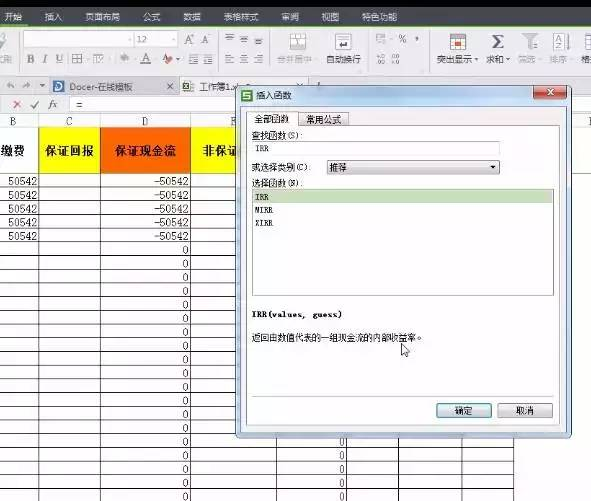Click the decrease decimal places icon
This screenshot has width=591, height=501.
pos(395,58)
